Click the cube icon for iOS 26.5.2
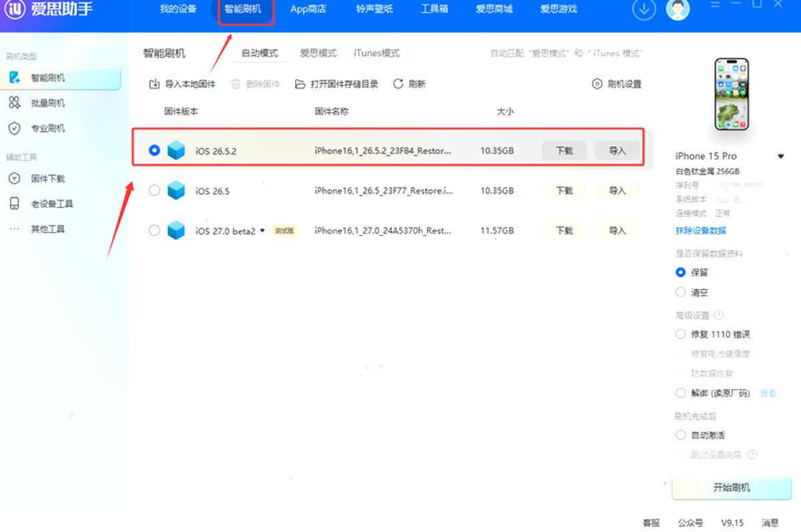Screen dimensions: 801x532 tap(176, 151)
